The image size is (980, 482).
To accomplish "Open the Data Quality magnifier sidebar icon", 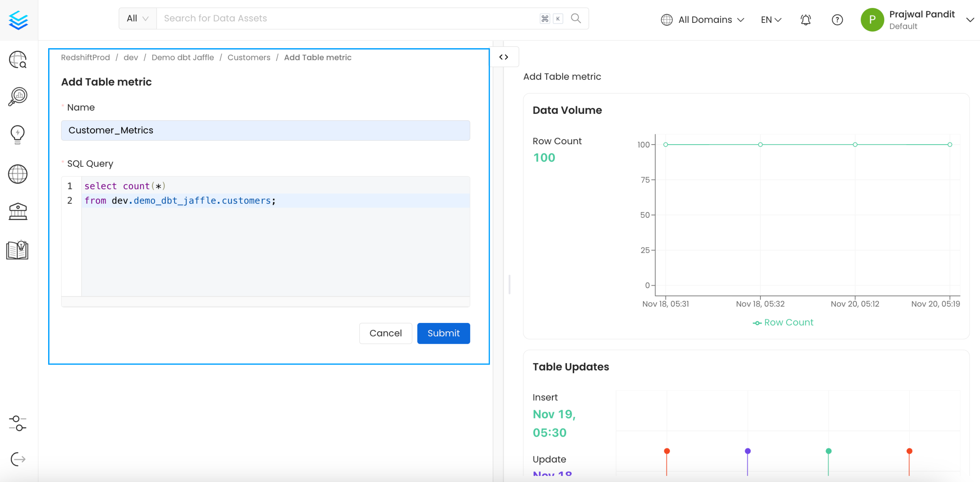I will coord(18,97).
